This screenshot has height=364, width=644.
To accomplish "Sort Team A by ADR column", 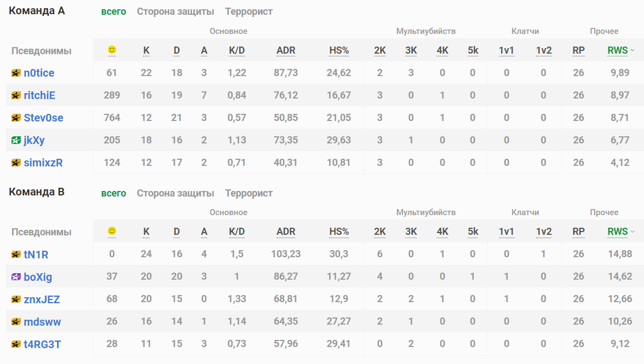I will (x=286, y=50).
